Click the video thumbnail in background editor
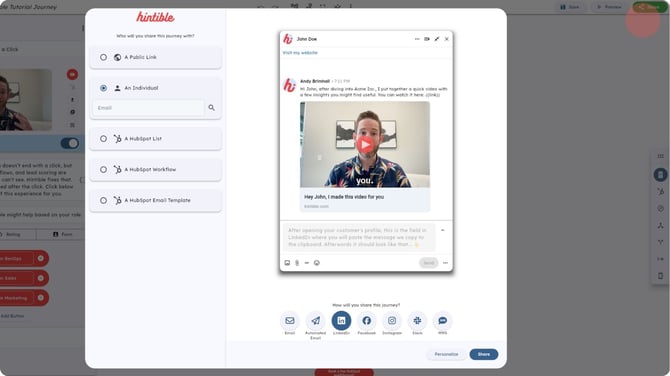The width and height of the screenshot is (670, 376). tap(26, 100)
